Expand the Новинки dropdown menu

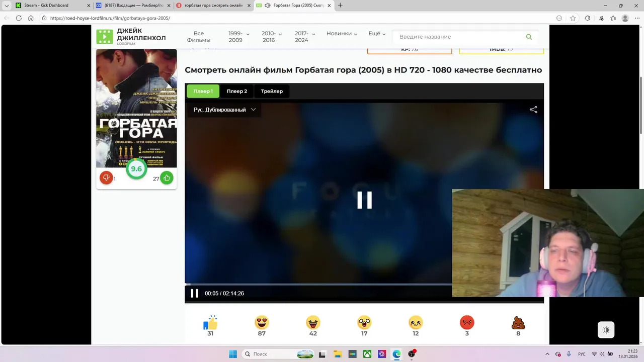tap(342, 34)
